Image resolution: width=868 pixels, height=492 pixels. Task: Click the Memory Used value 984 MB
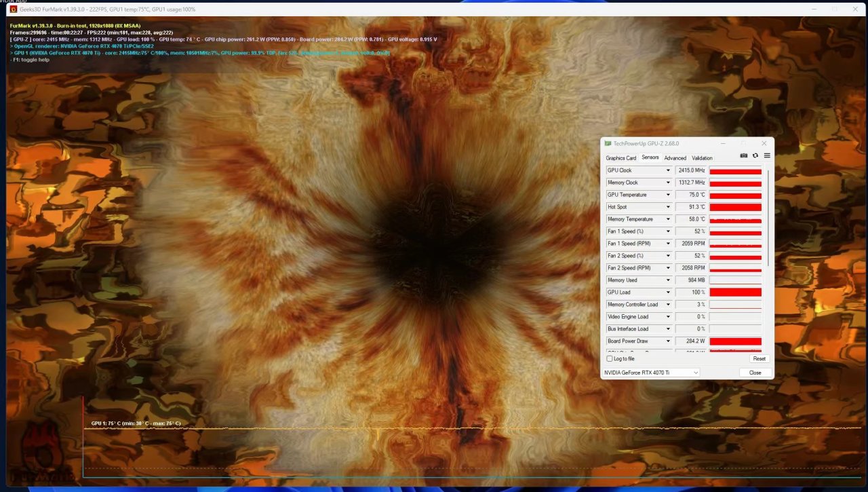pos(691,280)
